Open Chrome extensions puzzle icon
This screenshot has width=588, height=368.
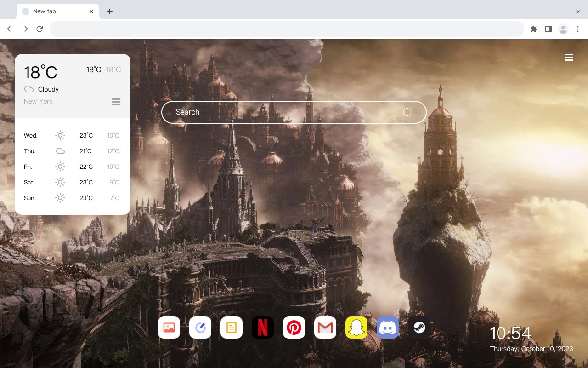(533, 29)
